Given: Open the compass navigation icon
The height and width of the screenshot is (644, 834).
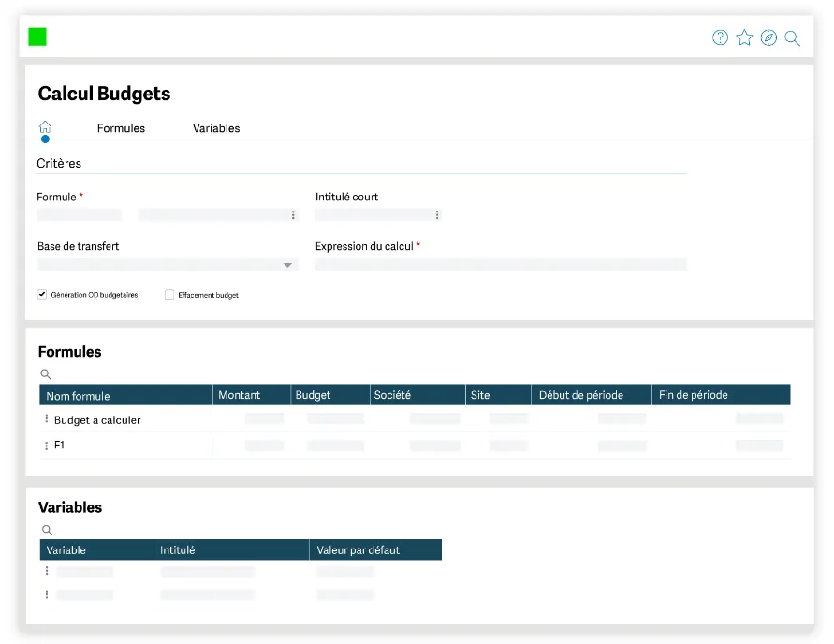Looking at the screenshot, I should [x=768, y=37].
